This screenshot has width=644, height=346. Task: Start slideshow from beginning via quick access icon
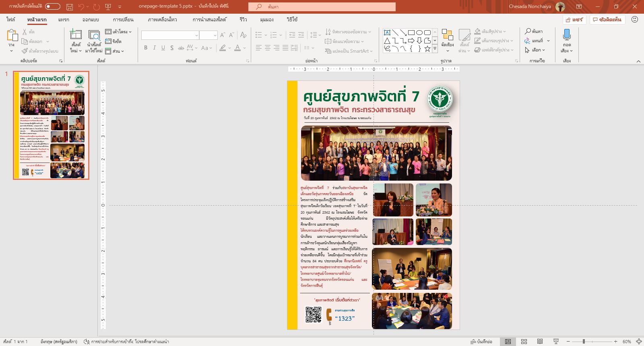point(108,7)
